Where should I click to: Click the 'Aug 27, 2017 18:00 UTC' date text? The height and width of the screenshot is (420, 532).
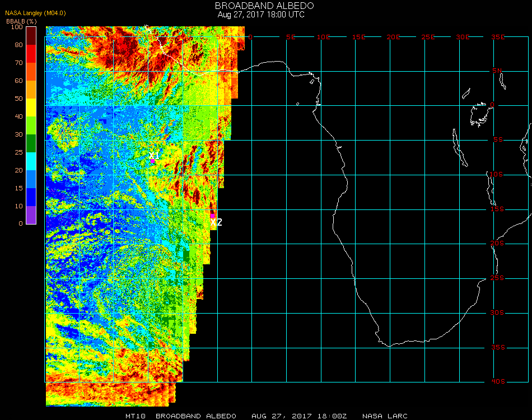point(261,15)
